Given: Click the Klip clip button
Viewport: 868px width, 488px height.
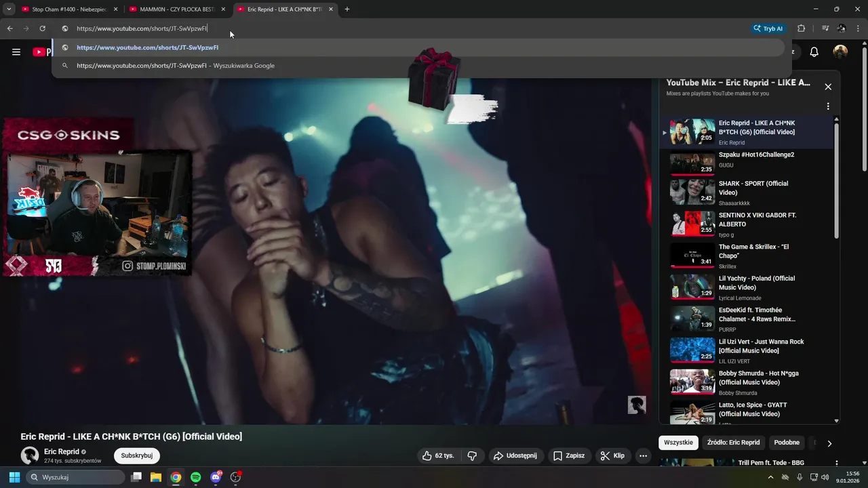Looking at the screenshot, I should 612,455.
